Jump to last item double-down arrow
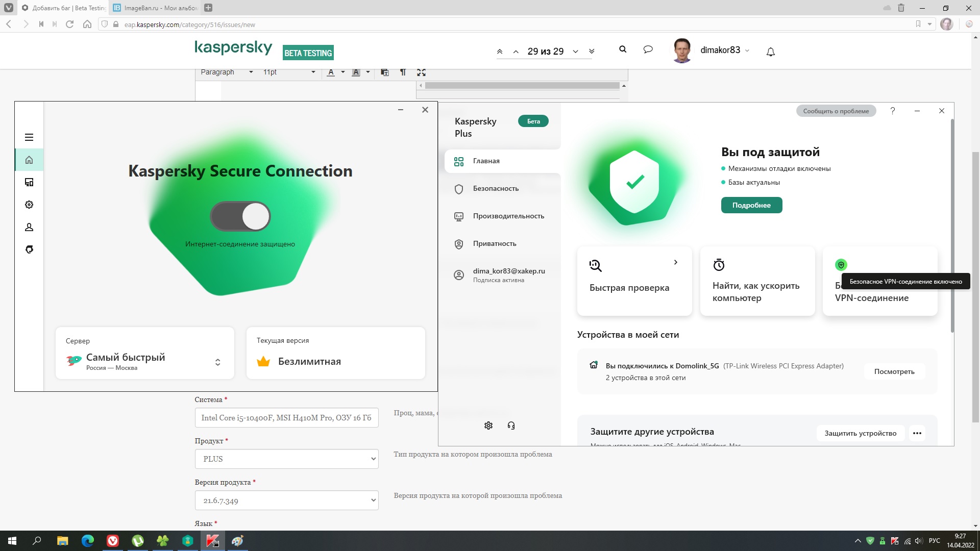This screenshot has width=980, height=551. coord(592,52)
